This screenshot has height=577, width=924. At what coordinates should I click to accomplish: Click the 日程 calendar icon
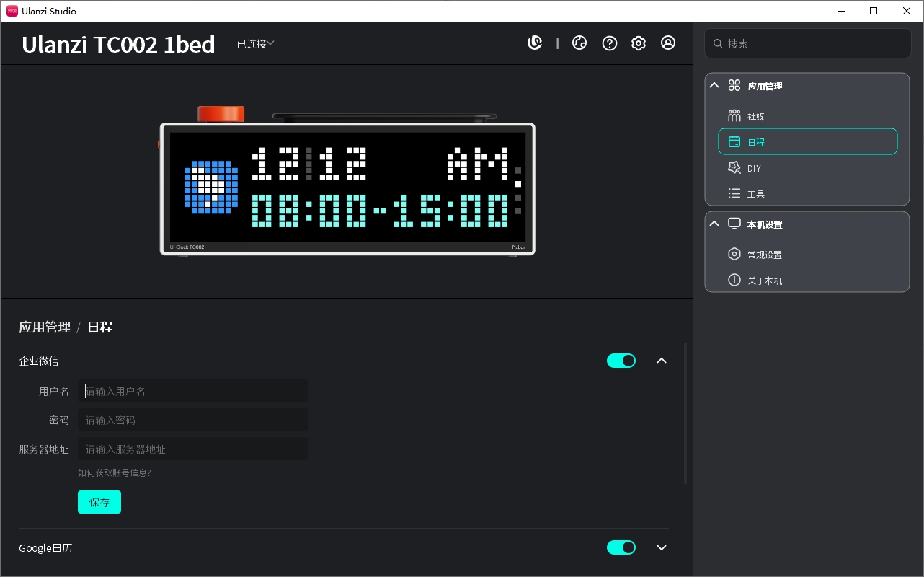(x=734, y=141)
